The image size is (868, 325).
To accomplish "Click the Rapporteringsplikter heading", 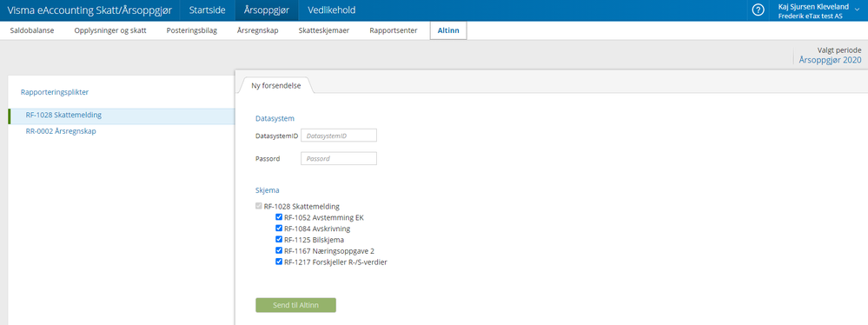I will point(54,92).
